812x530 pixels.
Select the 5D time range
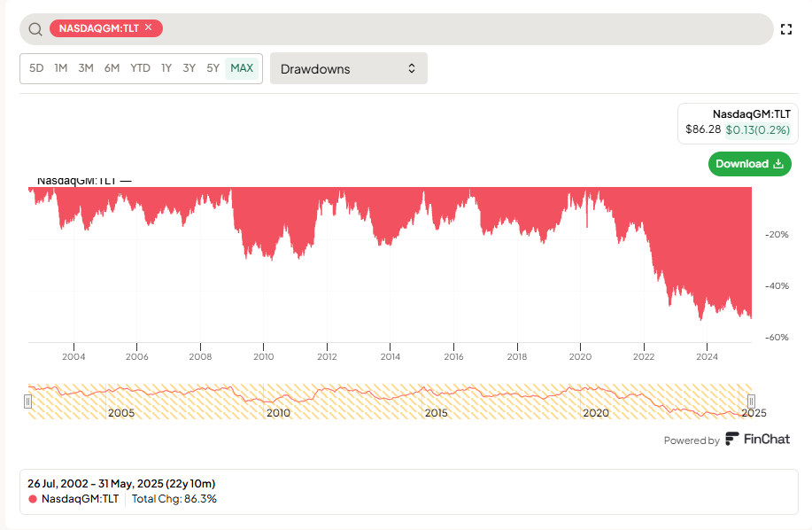coord(36,68)
